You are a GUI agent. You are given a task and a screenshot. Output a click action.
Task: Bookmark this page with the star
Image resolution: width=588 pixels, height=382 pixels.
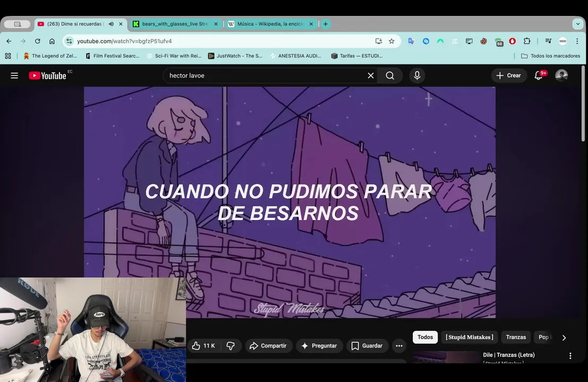(x=391, y=41)
